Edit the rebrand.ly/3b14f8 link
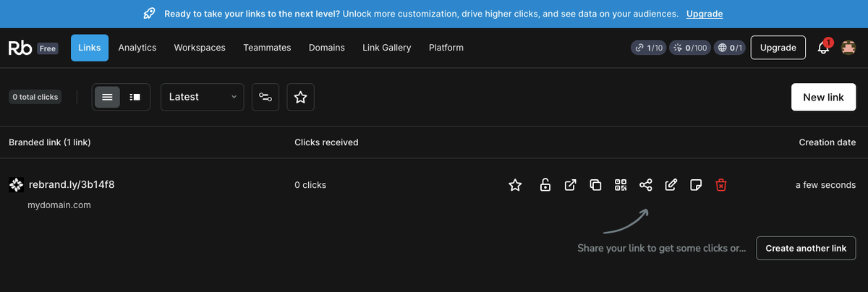 click(x=671, y=185)
